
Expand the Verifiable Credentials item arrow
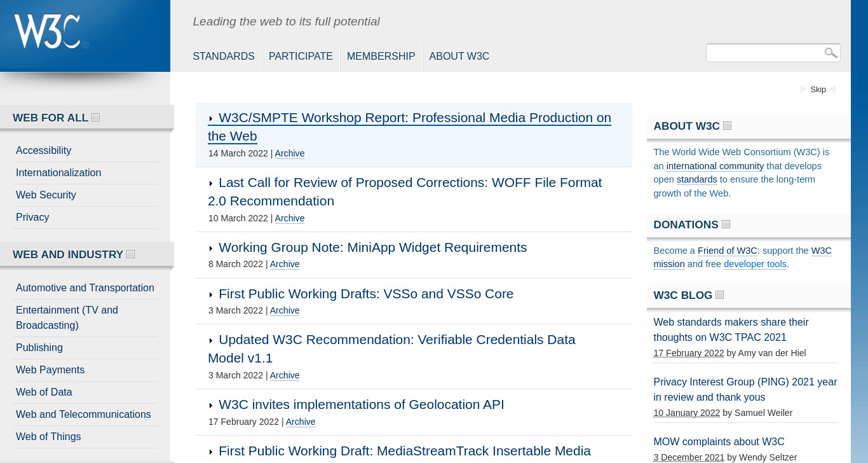pos(211,341)
